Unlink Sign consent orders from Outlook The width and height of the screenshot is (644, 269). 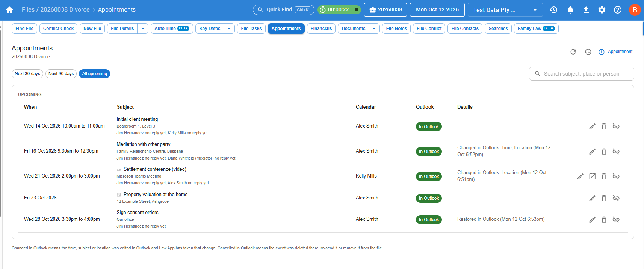coord(616,220)
